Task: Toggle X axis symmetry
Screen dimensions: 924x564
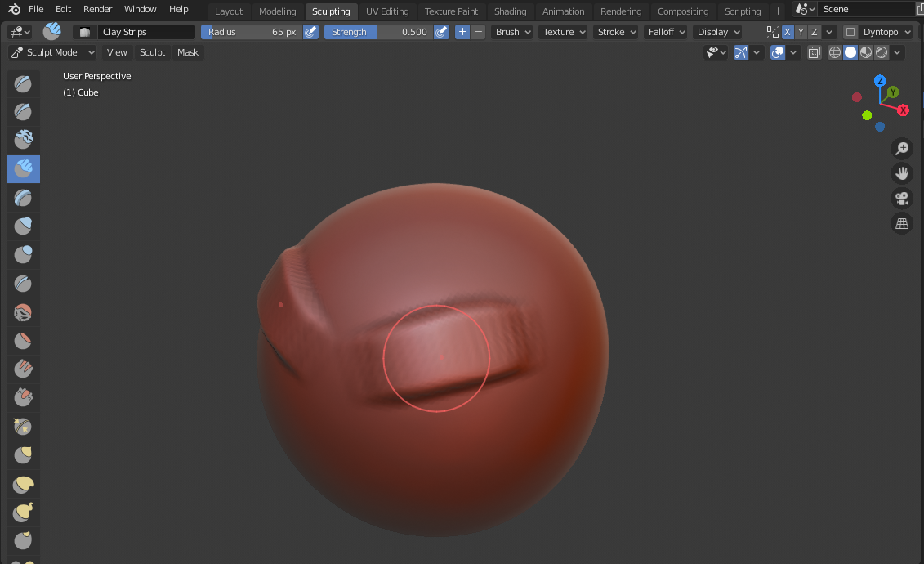Action: [x=788, y=32]
